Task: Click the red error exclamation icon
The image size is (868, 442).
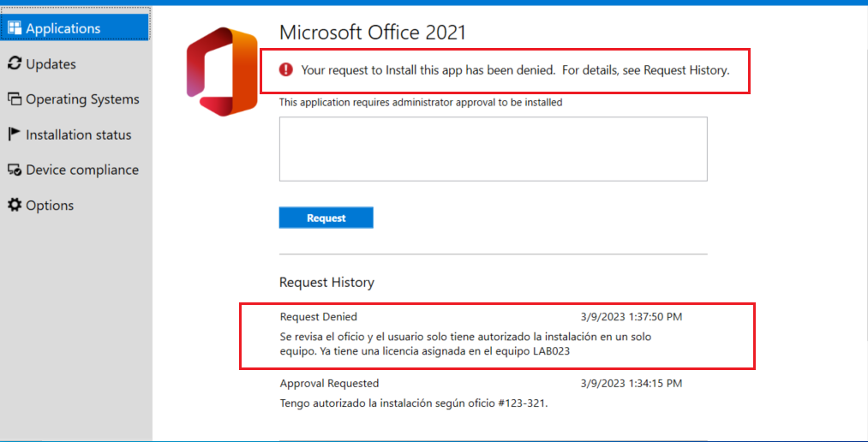Action: point(285,69)
